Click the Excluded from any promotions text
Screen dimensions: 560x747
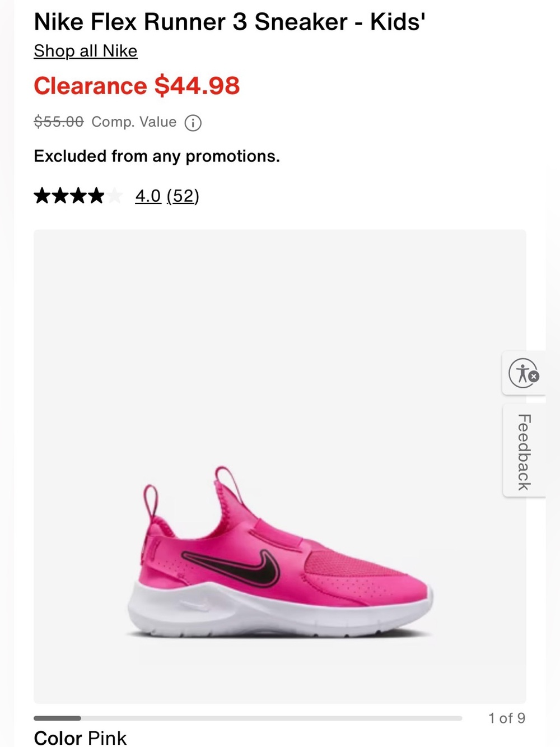[157, 156]
